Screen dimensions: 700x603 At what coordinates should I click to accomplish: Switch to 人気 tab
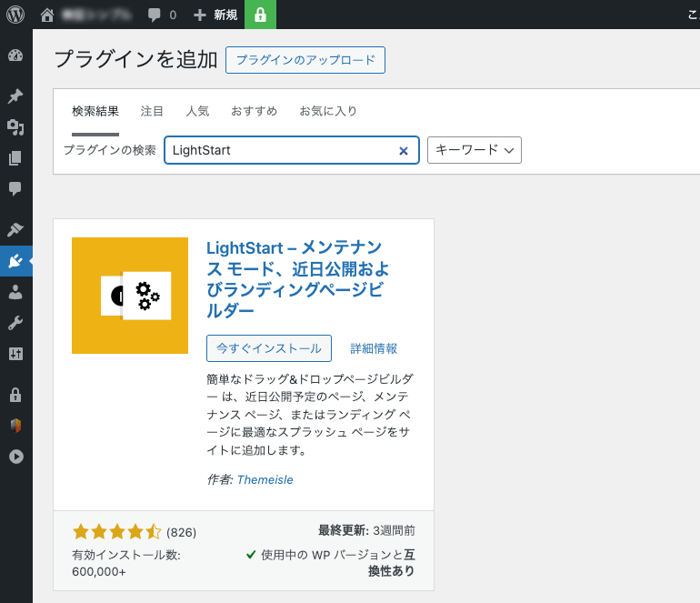[197, 111]
